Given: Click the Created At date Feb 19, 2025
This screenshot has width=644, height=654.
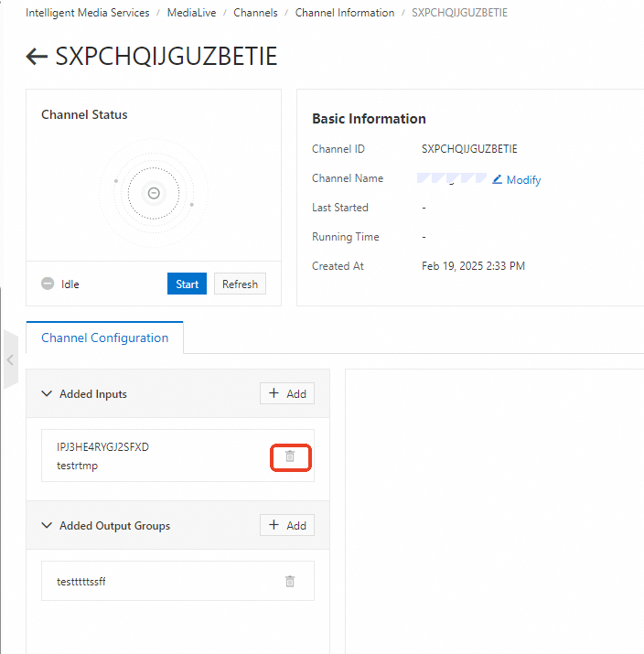Looking at the screenshot, I should pos(473,266).
